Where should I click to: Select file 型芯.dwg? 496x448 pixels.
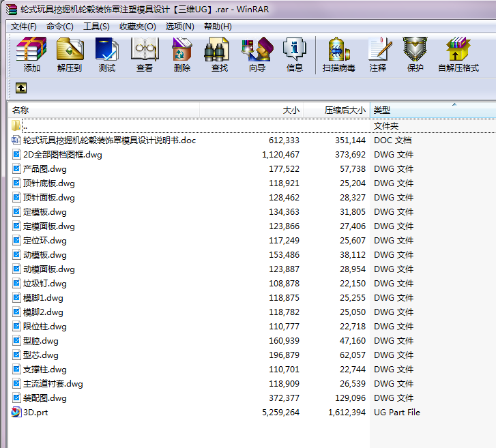pyautogui.click(x=40, y=355)
